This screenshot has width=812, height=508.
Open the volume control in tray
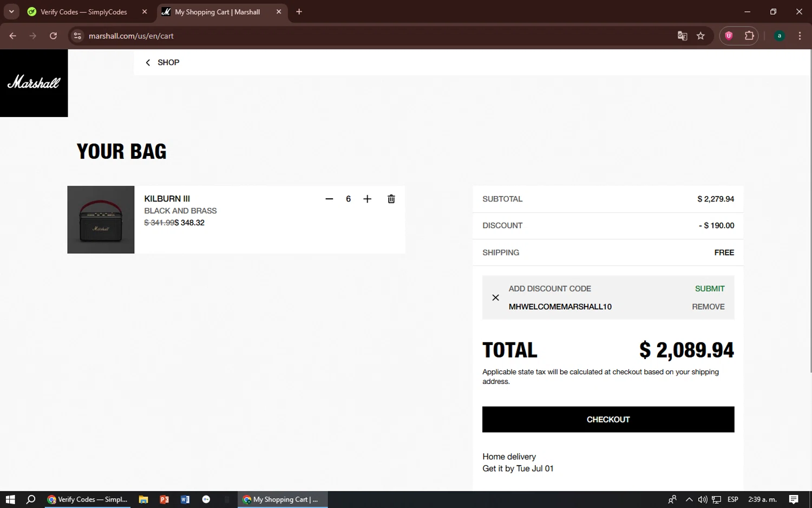click(x=702, y=499)
